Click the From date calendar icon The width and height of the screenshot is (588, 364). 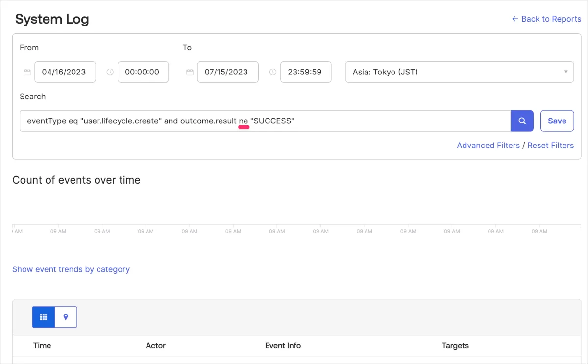27,72
